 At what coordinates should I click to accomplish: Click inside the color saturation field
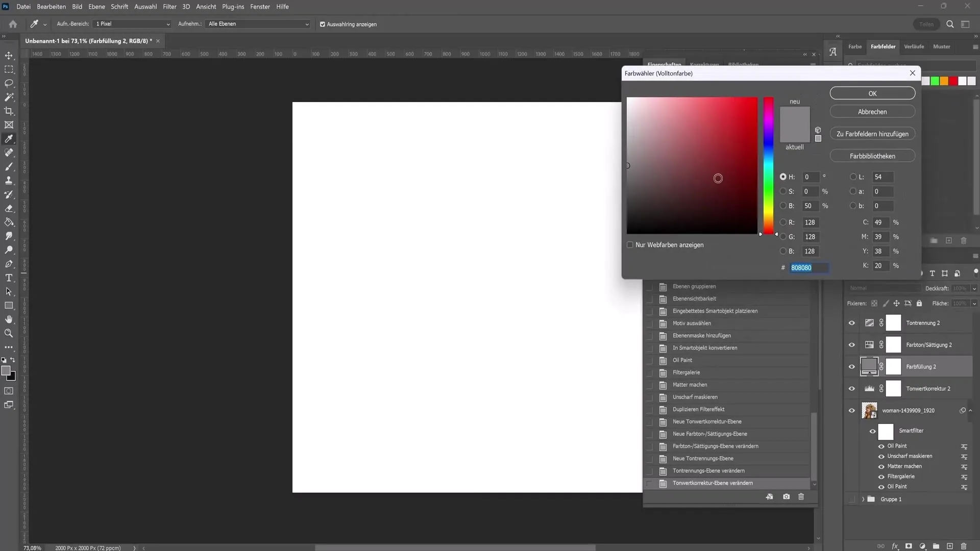click(692, 166)
